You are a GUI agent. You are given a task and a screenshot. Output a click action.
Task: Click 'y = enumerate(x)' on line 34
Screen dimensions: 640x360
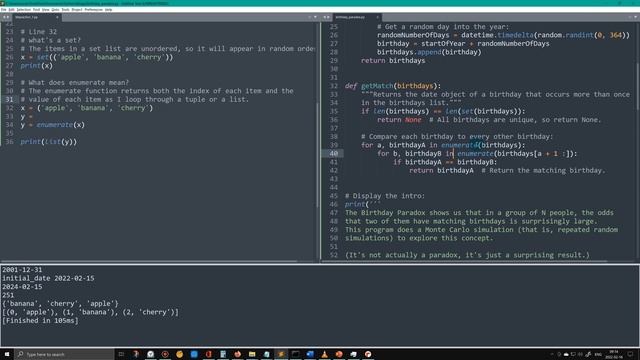53,125
